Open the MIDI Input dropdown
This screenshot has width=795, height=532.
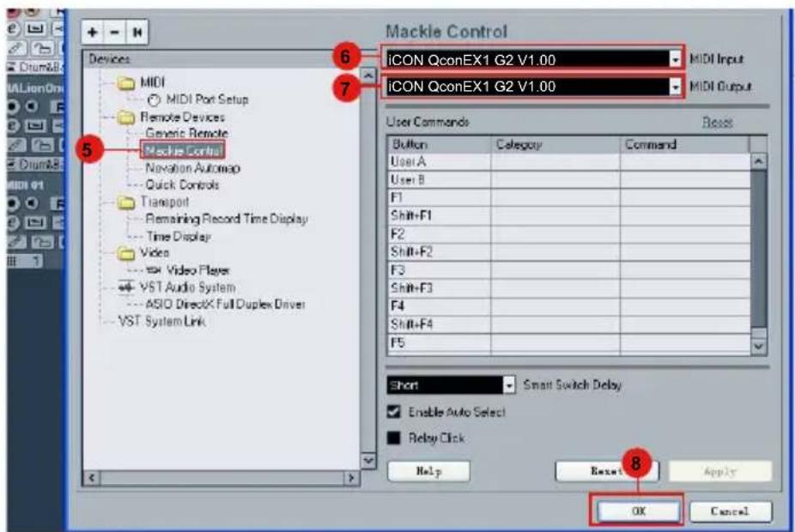[675, 60]
